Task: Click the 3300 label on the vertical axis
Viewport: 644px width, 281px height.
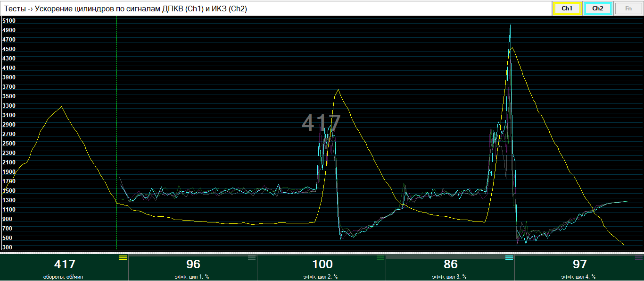Action: tap(9, 106)
